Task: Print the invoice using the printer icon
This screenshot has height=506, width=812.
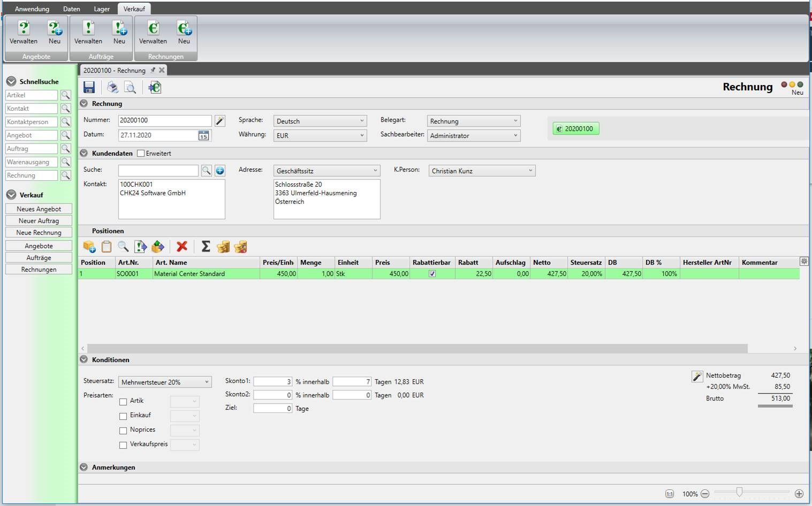Action: coord(112,87)
